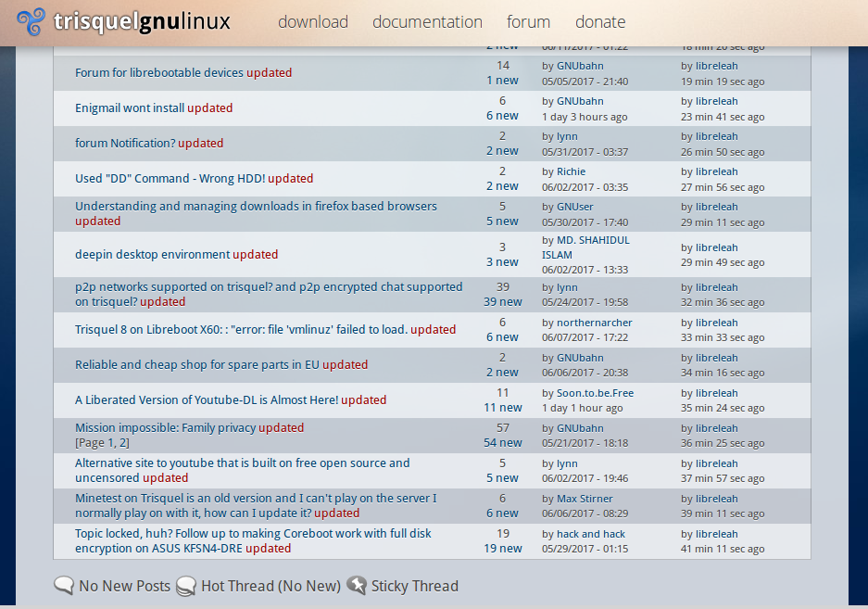Open libreleah in the 41 min 11 sec row

717,534
